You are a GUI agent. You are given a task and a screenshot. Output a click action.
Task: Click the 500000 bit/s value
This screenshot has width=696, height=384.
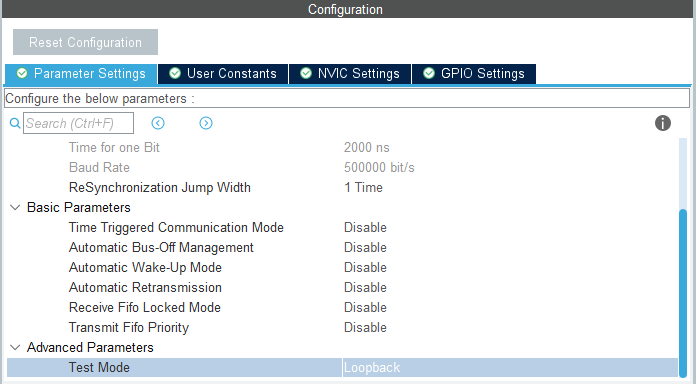(x=379, y=167)
